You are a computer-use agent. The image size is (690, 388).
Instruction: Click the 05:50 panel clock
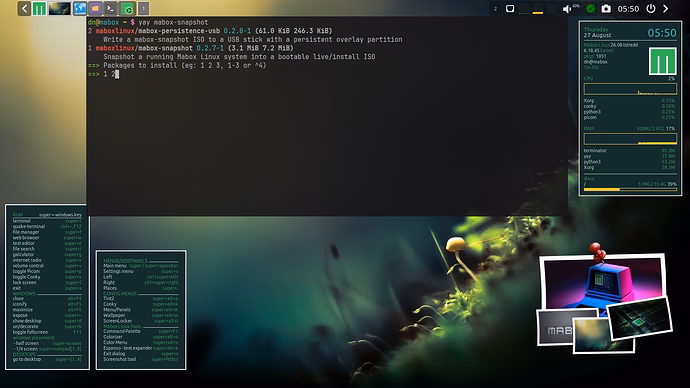(628, 9)
